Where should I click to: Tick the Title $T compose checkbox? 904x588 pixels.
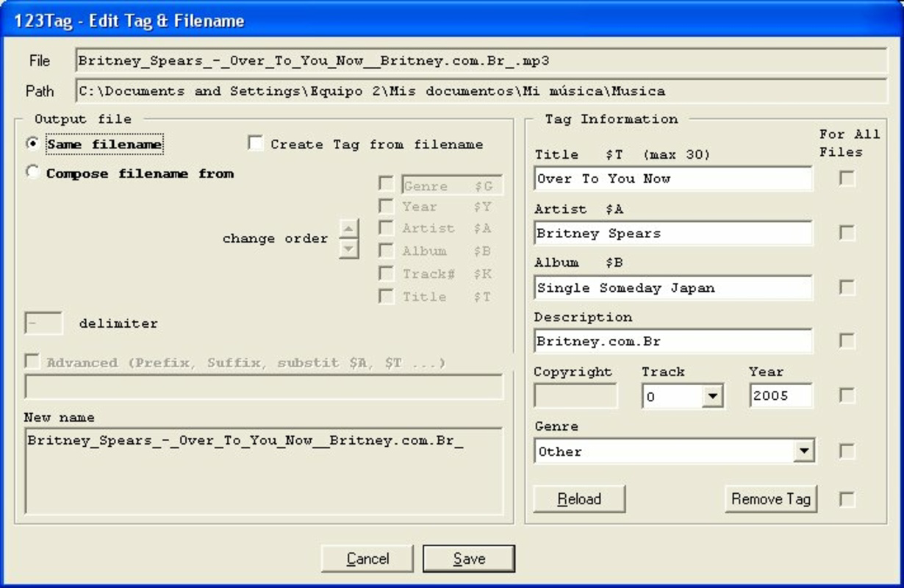coord(386,296)
